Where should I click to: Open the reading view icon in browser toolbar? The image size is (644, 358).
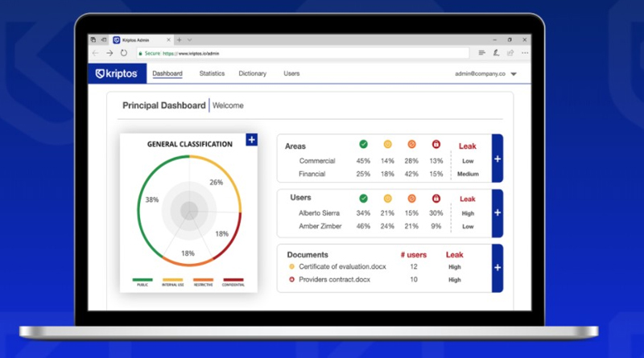pos(481,52)
